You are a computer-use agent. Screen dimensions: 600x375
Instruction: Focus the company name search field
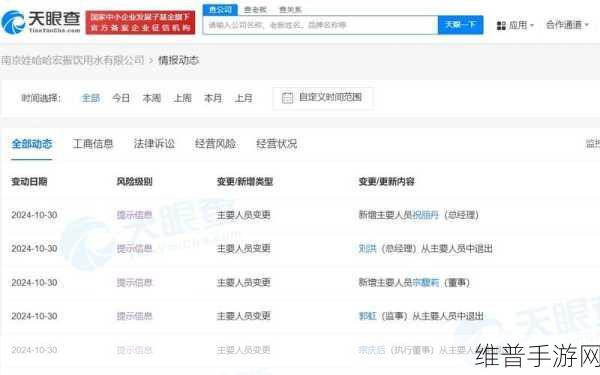click(320, 25)
